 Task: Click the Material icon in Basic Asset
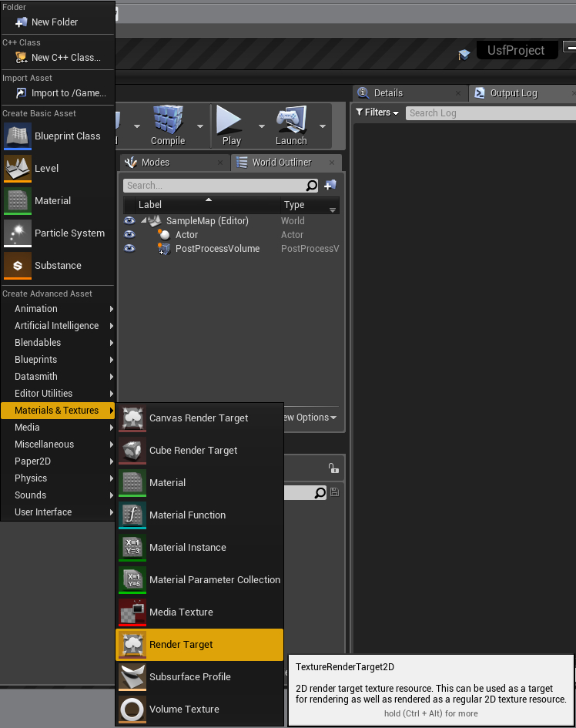(x=18, y=200)
